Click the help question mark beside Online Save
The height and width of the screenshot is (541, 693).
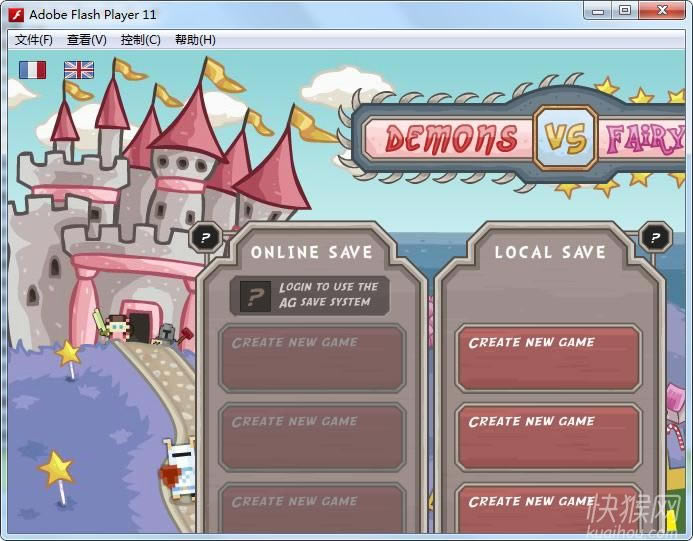click(205, 237)
